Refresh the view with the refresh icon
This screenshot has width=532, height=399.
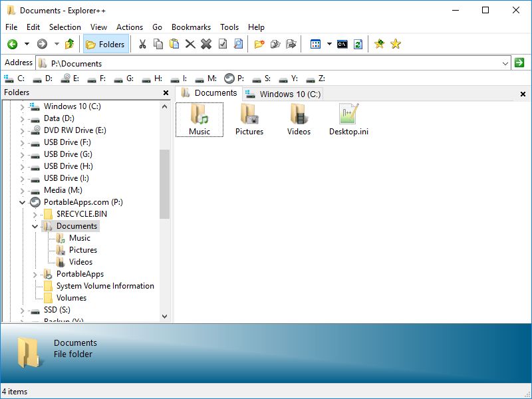point(358,44)
